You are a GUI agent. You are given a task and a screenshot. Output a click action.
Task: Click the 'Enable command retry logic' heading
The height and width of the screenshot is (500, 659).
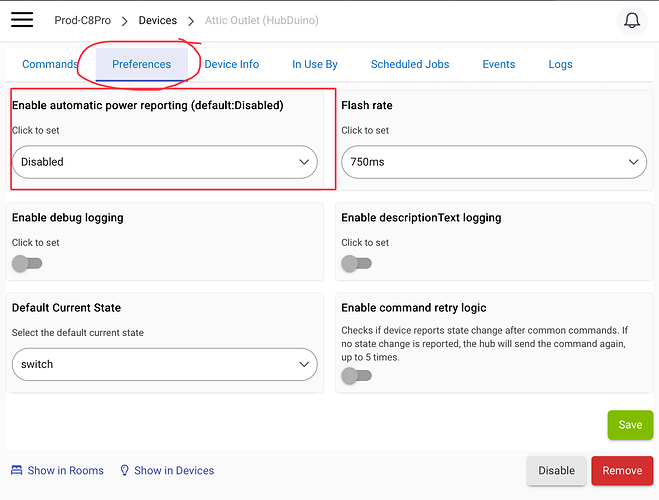[x=414, y=308]
